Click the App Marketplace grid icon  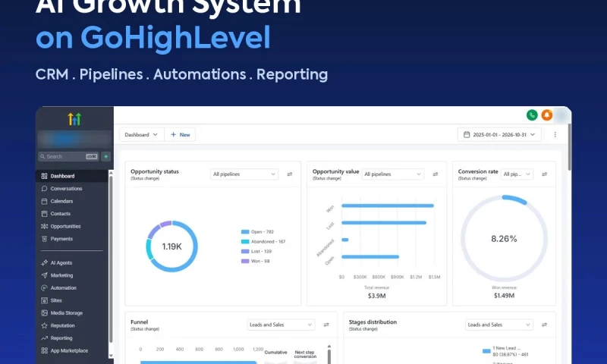pos(44,351)
